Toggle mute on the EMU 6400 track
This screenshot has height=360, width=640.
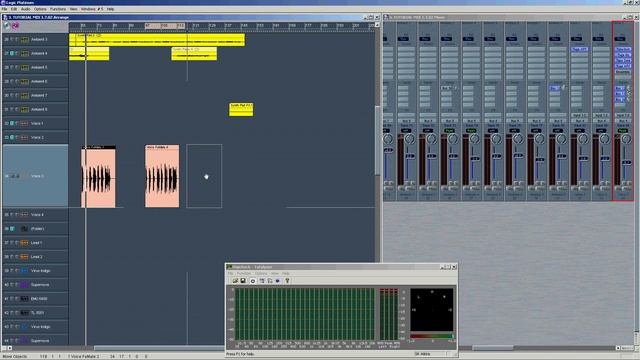pos(12,299)
